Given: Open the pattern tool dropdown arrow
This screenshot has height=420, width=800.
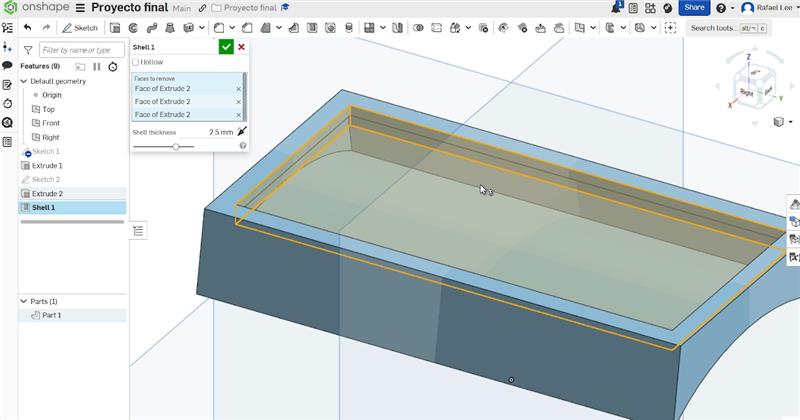Looking at the screenshot, I should click(x=383, y=28).
